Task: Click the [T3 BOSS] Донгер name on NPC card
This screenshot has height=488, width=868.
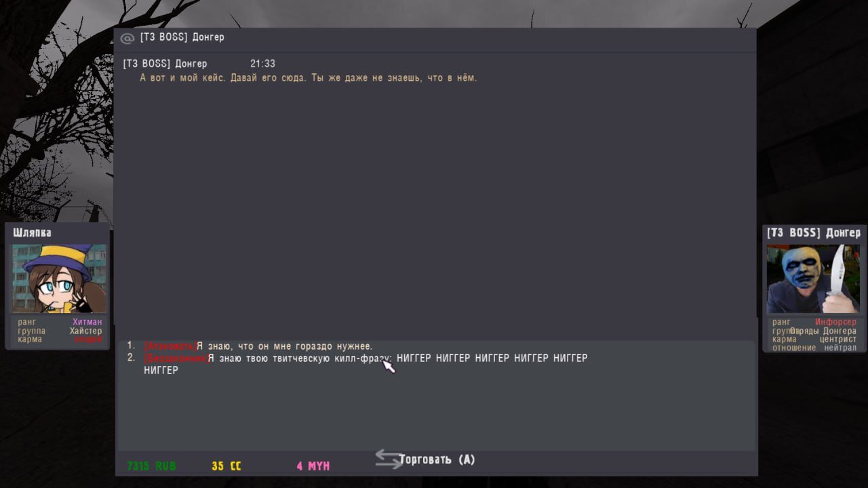Action: tap(813, 232)
